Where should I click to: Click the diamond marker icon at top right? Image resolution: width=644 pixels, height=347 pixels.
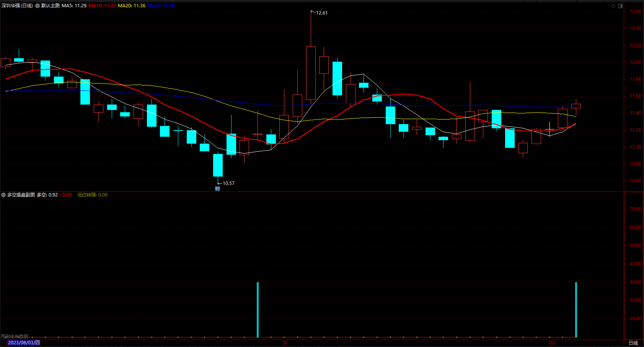click(x=613, y=6)
